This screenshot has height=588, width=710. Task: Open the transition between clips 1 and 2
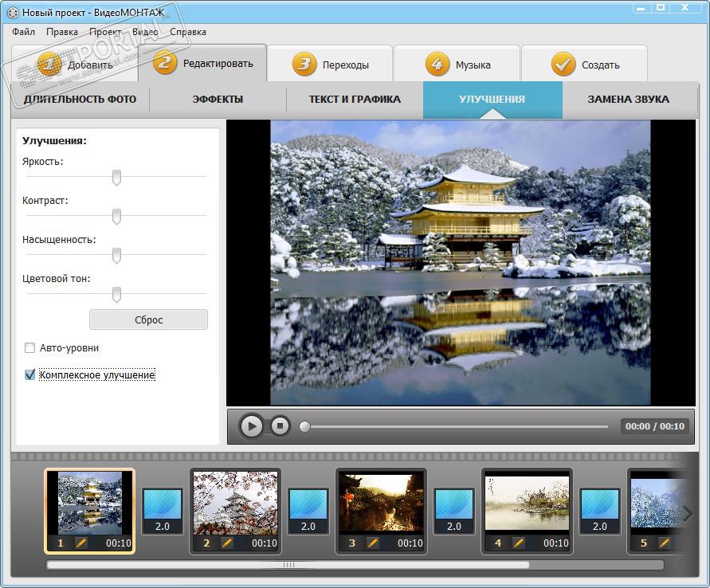tap(163, 511)
